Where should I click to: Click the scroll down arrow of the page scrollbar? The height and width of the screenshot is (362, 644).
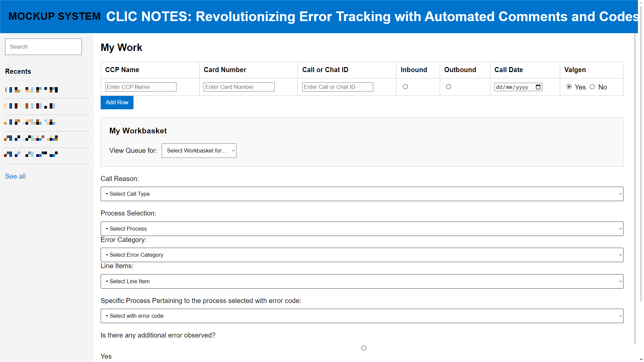(x=641, y=359)
